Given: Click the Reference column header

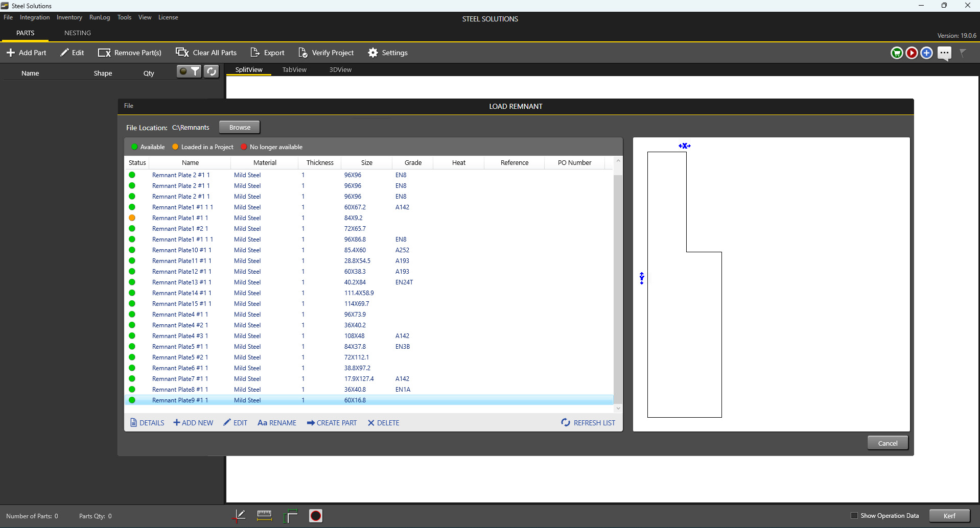Looking at the screenshot, I should coord(515,162).
